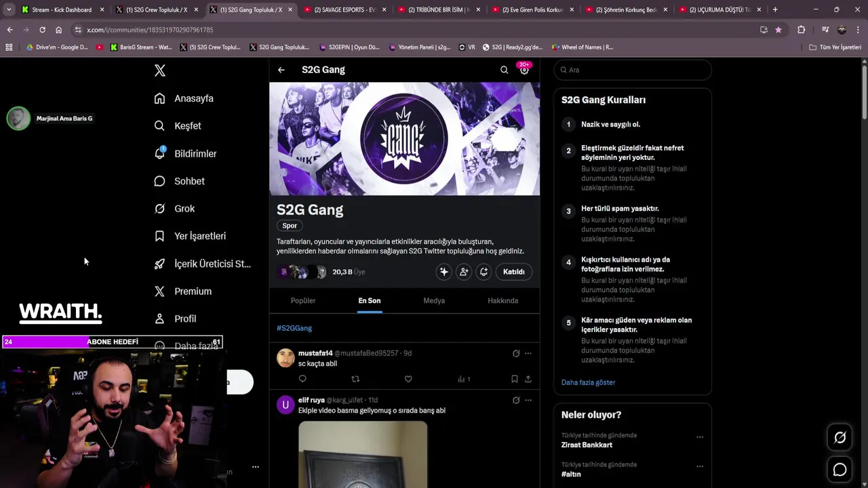Click the browser home button
Viewport: 868px width, 488px height.
pos(58,30)
